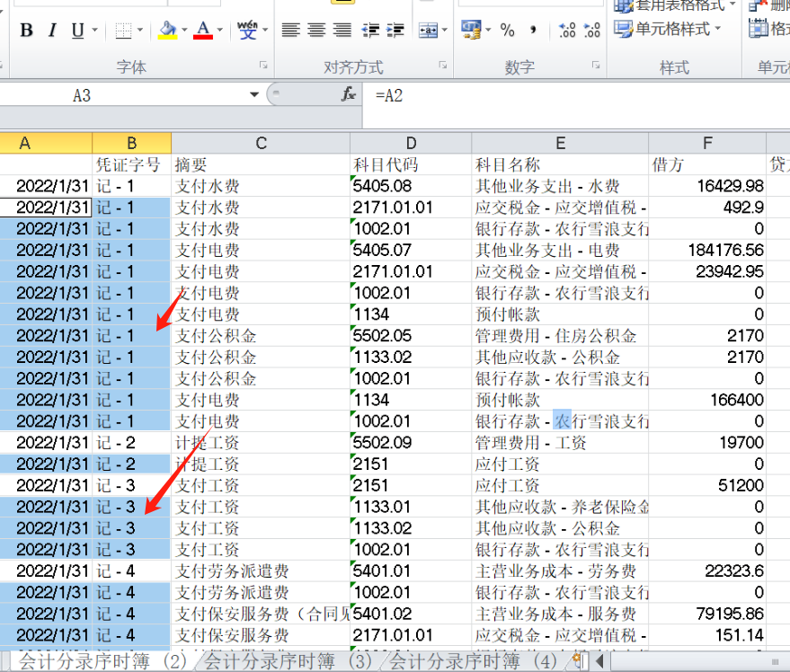Open 套用表格格式 table format menu
The height and width of the screenshot is (672, 790).
click(675, 5)
